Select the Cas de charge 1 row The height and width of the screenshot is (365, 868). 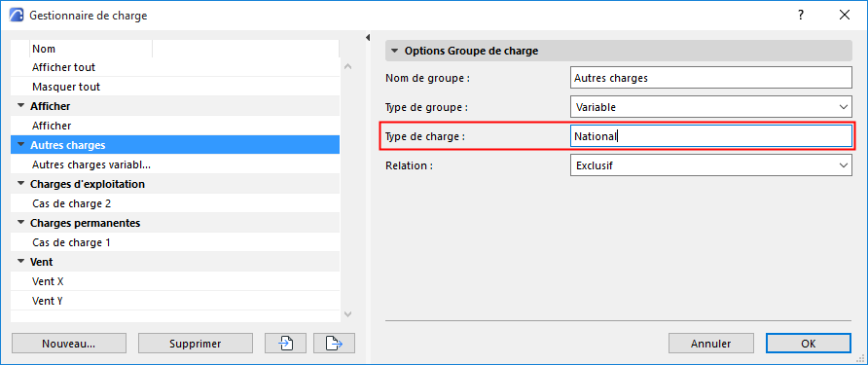(175, 242)
